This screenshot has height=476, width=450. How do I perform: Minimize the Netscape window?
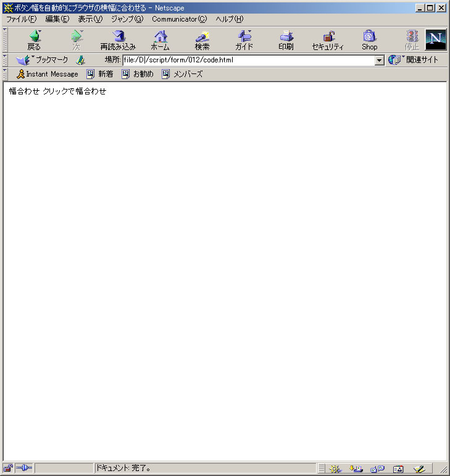pos(420,8)
